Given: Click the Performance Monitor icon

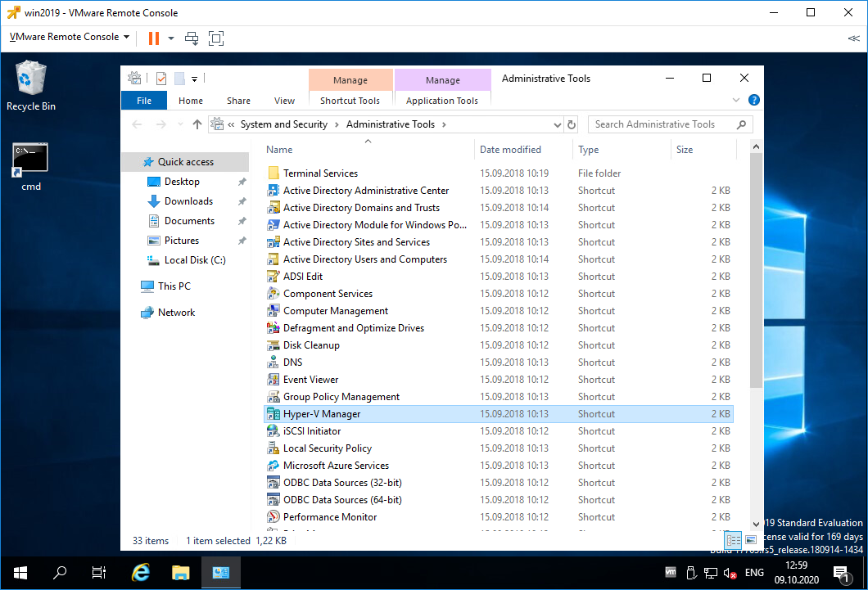Looking at the screenshot, I should [x=273, y=516].
